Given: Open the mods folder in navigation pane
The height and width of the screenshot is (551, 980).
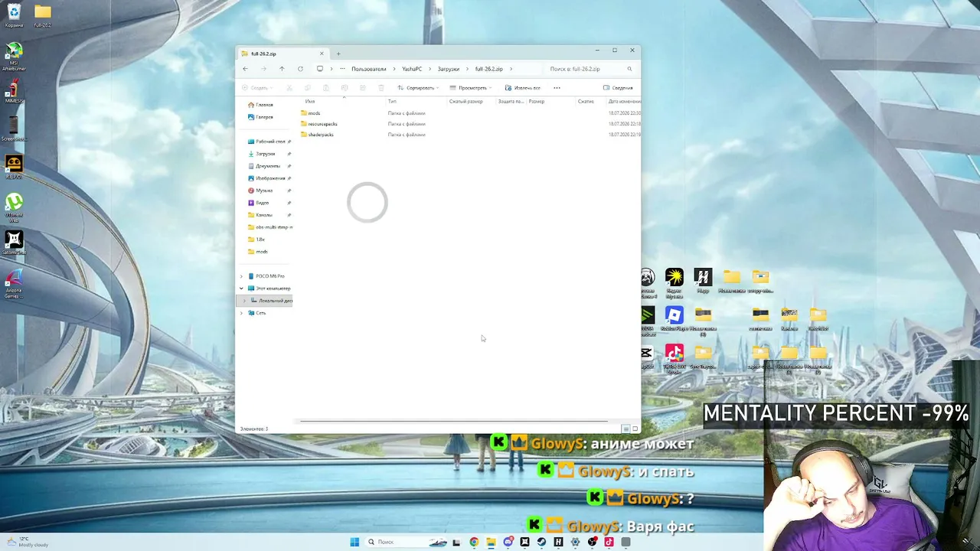Looking at the screenshot, I should point(258,252).
